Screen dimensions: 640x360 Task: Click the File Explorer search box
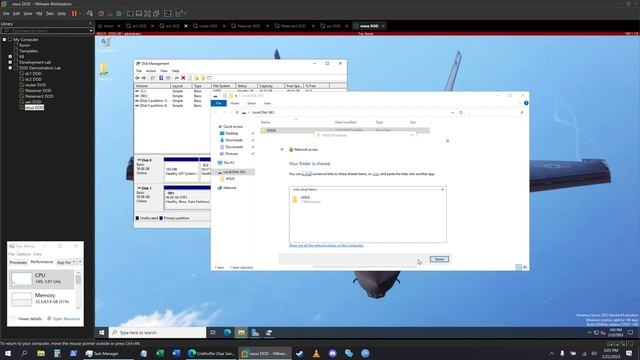tap(497, 113)
